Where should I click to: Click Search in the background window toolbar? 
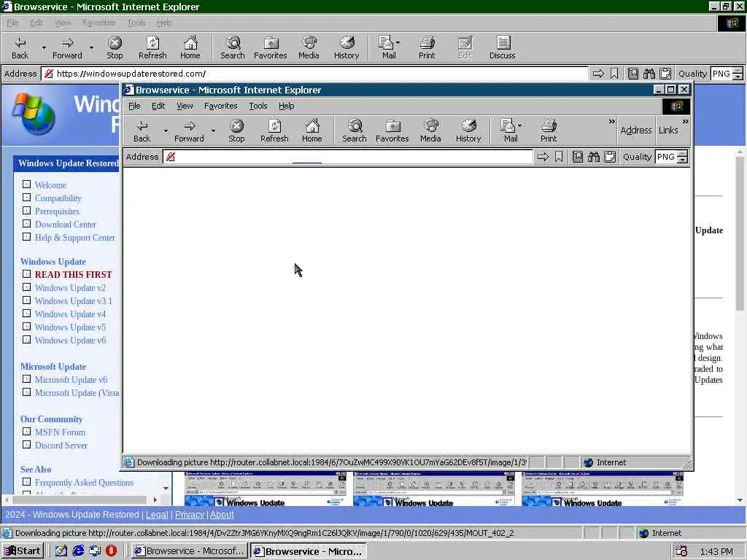coord(233,47)
